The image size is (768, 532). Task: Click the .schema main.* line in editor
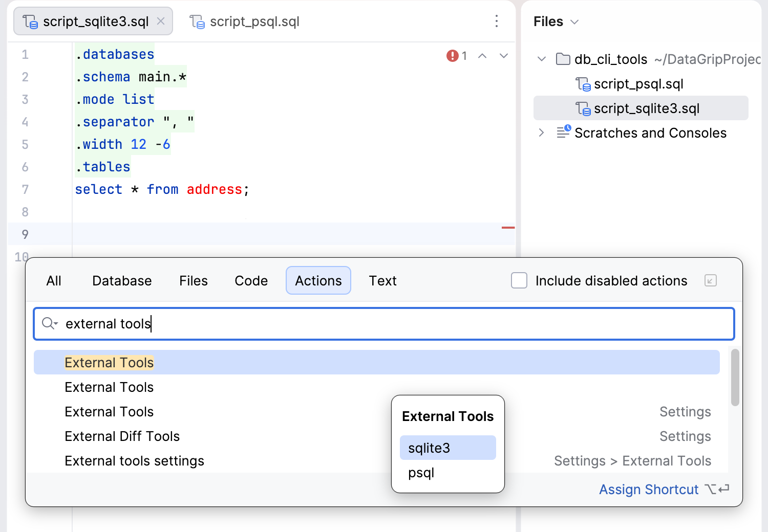pyautogui.click(x=131, y=77)
